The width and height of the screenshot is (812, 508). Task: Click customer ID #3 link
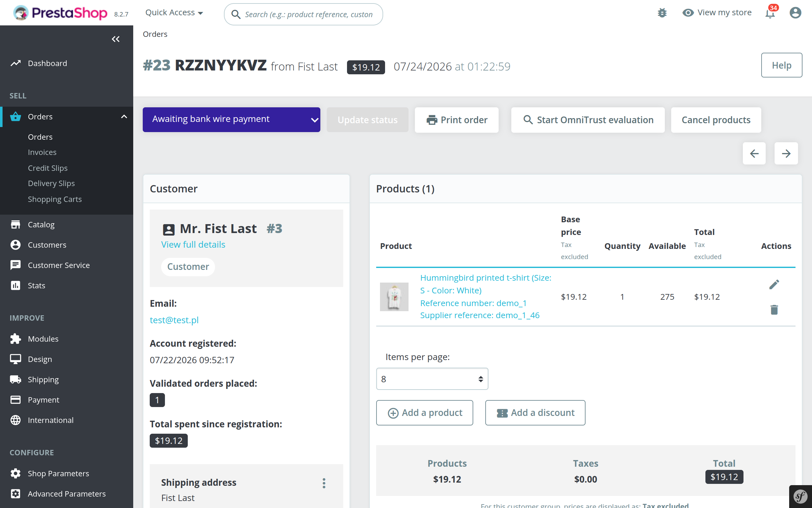coord(274,229)
